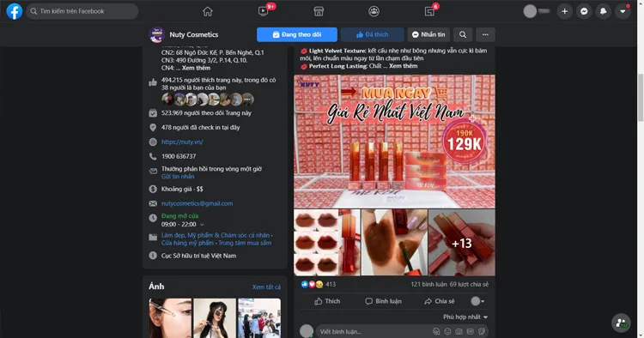Open the Groups tab
The width and height of the screenshot is (644, 338).
tap(374, 11)
